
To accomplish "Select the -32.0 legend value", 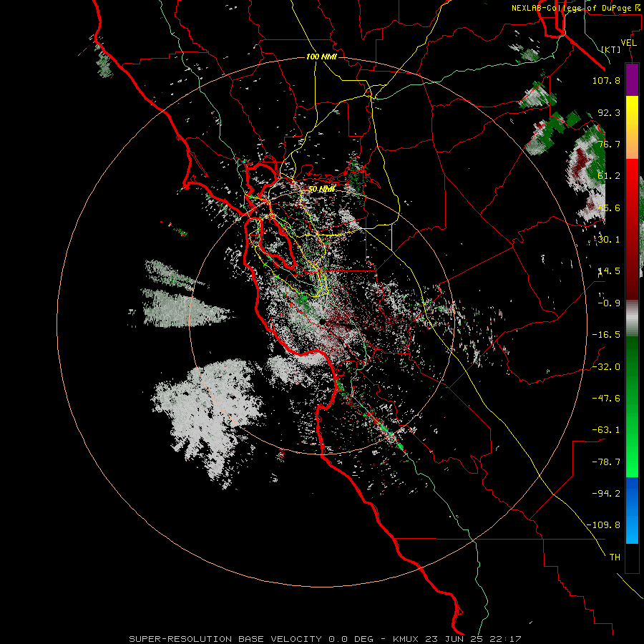I will point(606,367).
